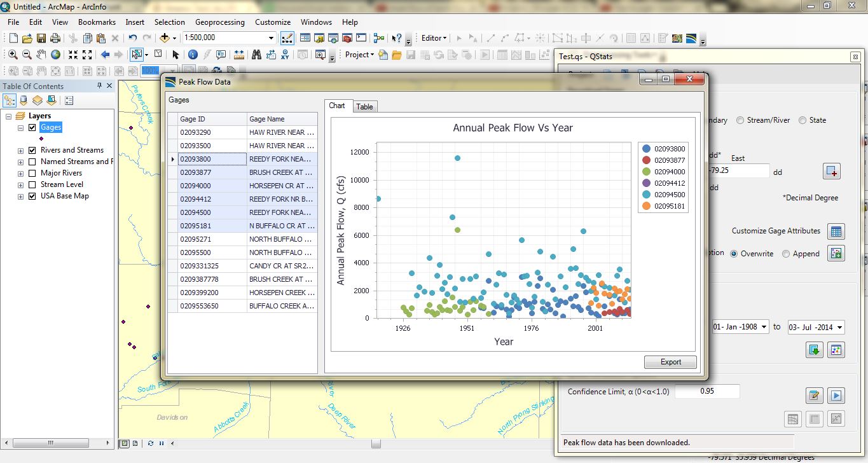Click the Customize Gage Attributes table icon
The width and height of the screenshot is (868, 463).
click(x=836, y=231)
